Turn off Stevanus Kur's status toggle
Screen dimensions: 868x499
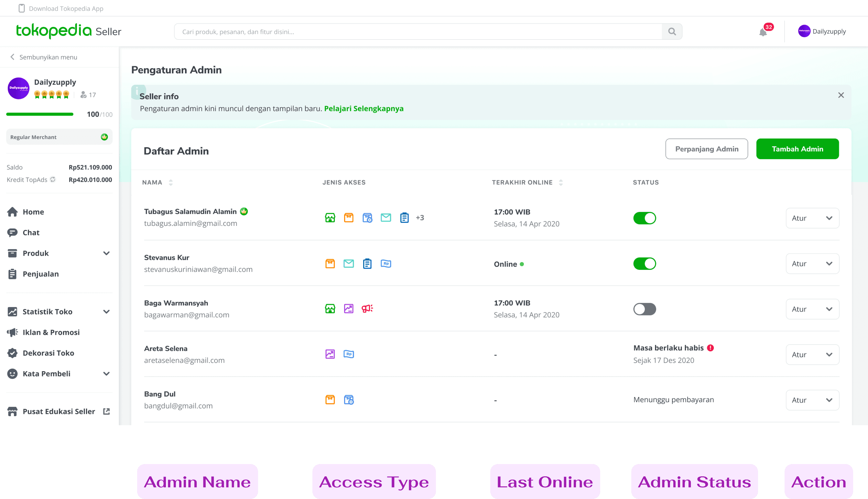[645, 263]
